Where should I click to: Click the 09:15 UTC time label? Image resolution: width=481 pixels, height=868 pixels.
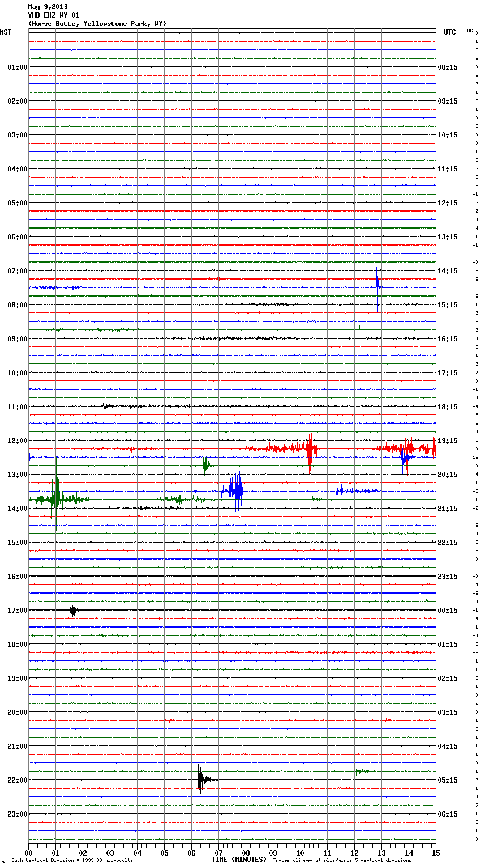(448, 101)
